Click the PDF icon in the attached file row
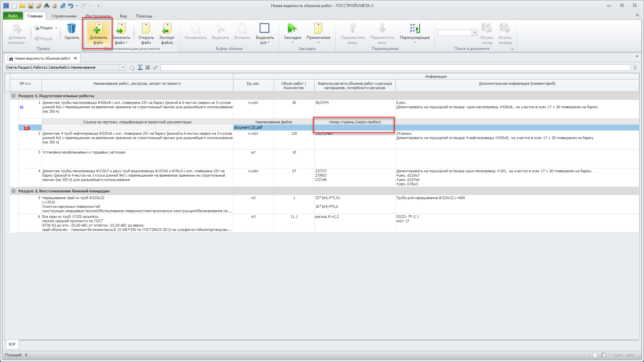This screenshot has width=644, height=362. (27, 128)
